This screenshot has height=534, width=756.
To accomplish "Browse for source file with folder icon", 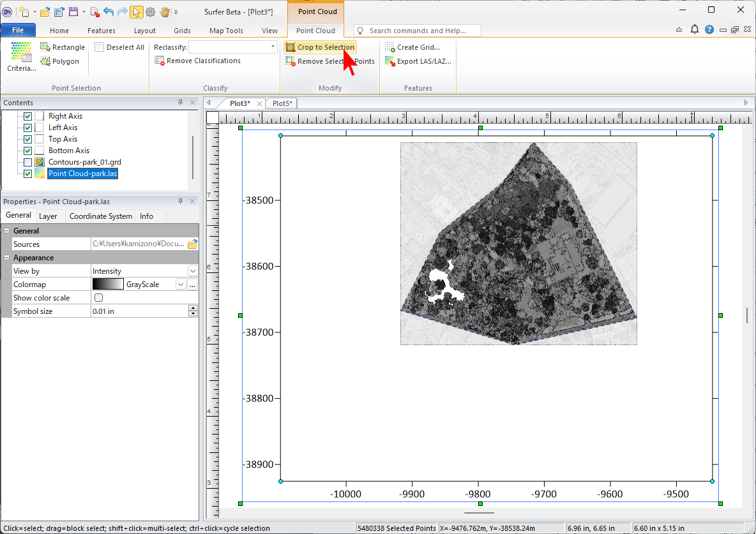I will 192,244.
